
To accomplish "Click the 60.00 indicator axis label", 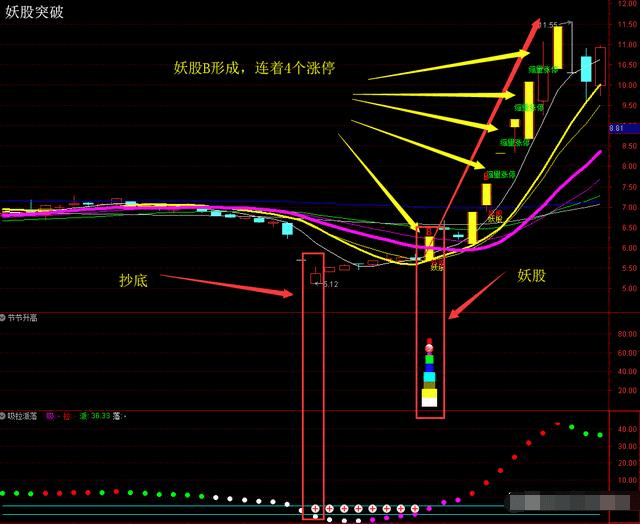I will pos(627,353).
